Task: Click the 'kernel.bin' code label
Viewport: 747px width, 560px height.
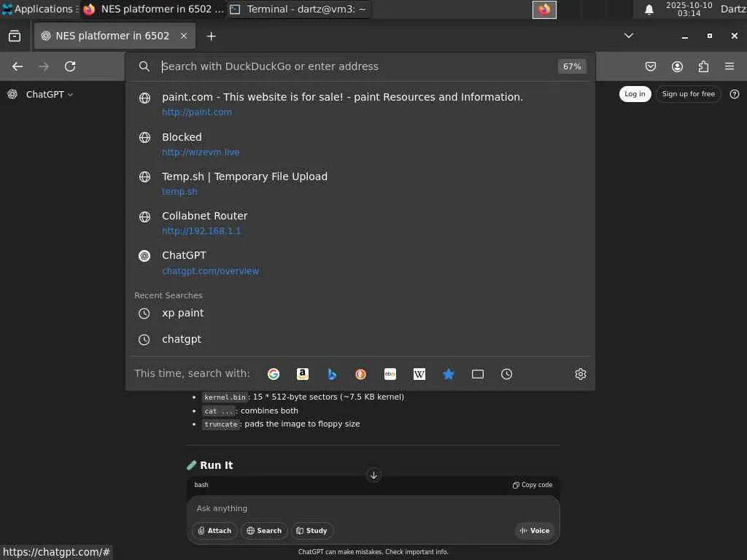Action: [225, 397]
